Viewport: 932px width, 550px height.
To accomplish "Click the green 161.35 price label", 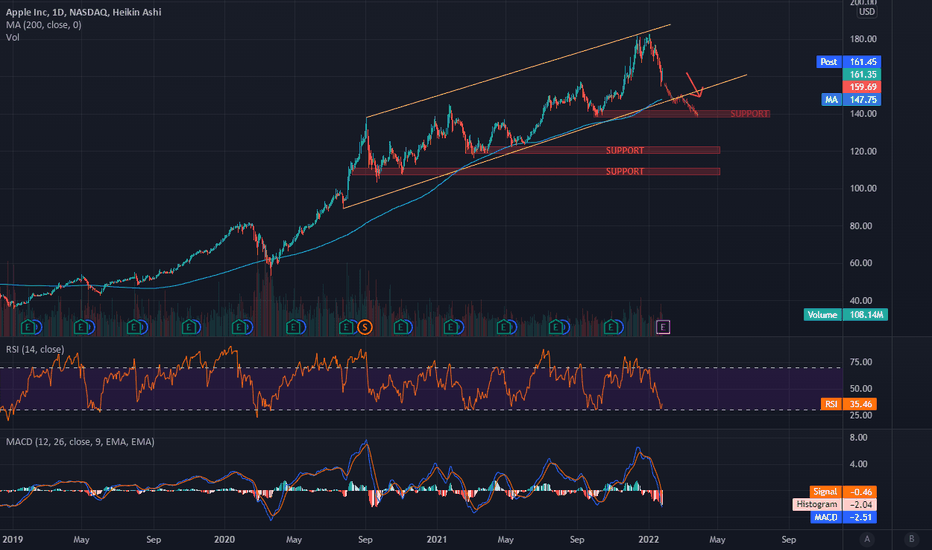I will 862,74.
